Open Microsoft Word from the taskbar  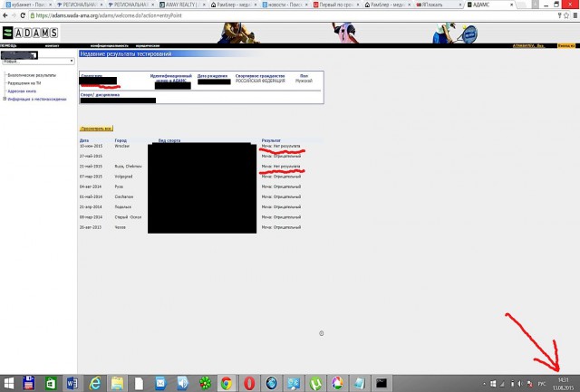(72, 382)
